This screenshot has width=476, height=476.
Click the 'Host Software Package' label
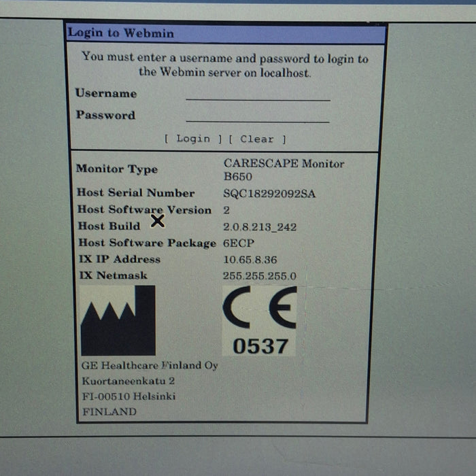(148, 243)
